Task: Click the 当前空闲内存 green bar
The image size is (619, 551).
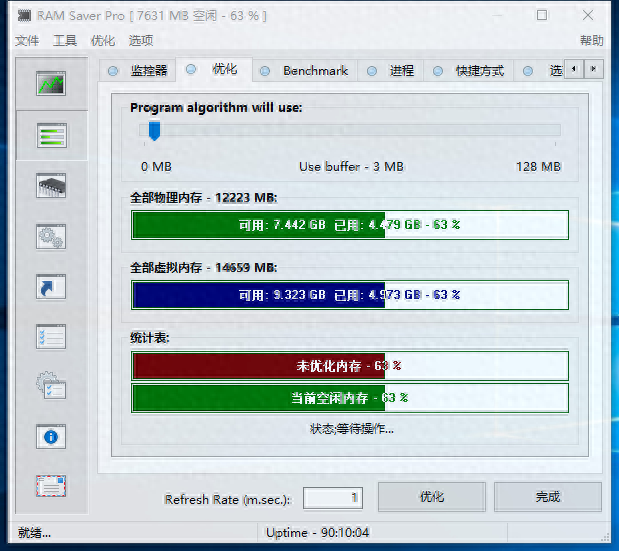Action: 350,398
